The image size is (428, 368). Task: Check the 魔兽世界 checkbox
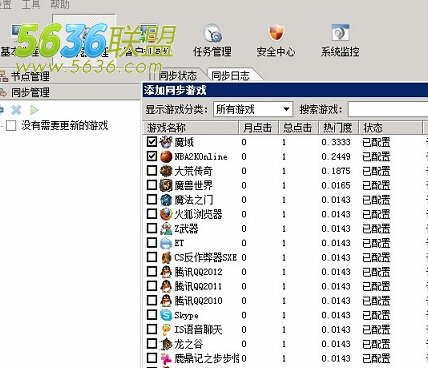[152, 185]
